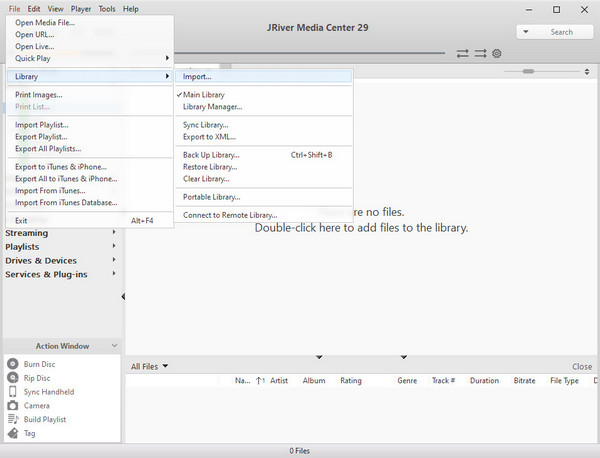This screenshot has width=600, height=458.
Task: Expand the Streaming tree section
Action: 114,232
